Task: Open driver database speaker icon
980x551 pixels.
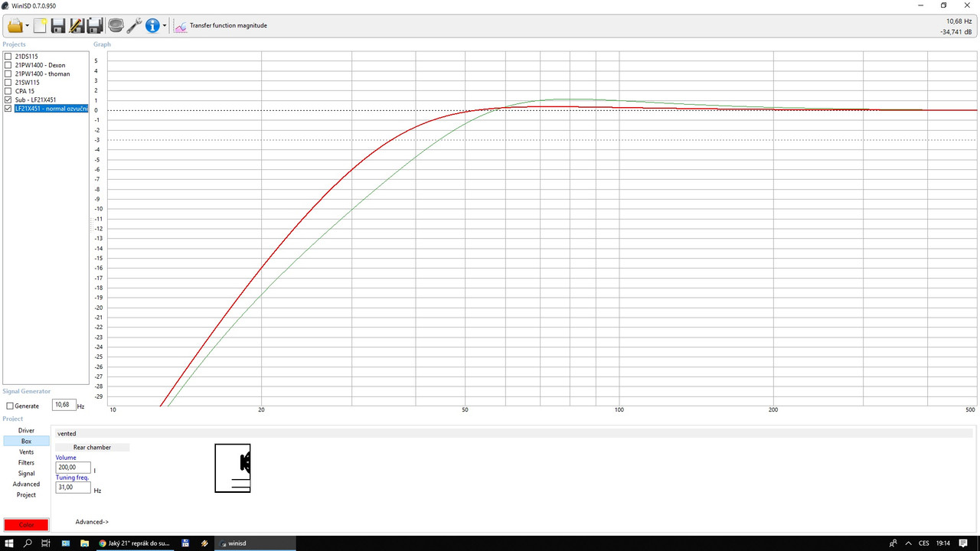Action: (x=116, y=26)
